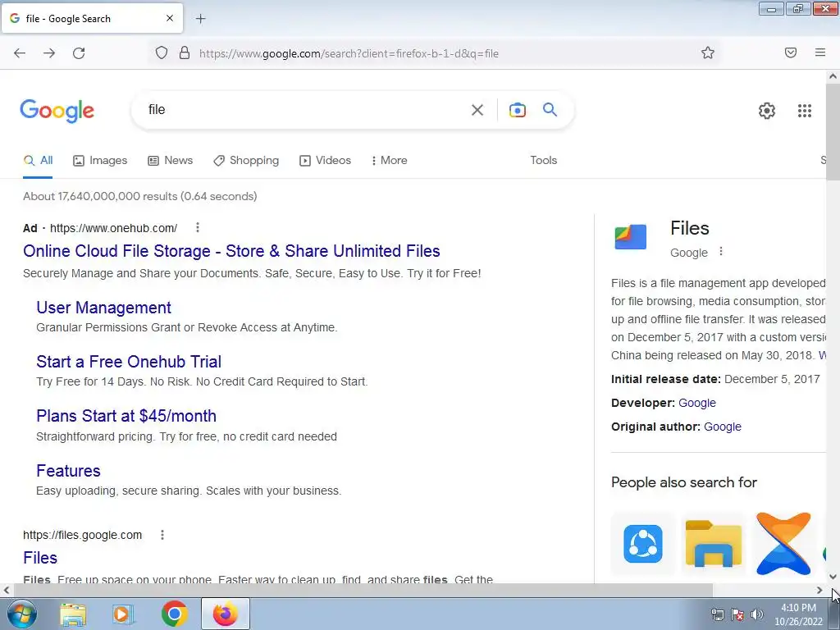Switch to Shopping results tab

tap(246, 160)
